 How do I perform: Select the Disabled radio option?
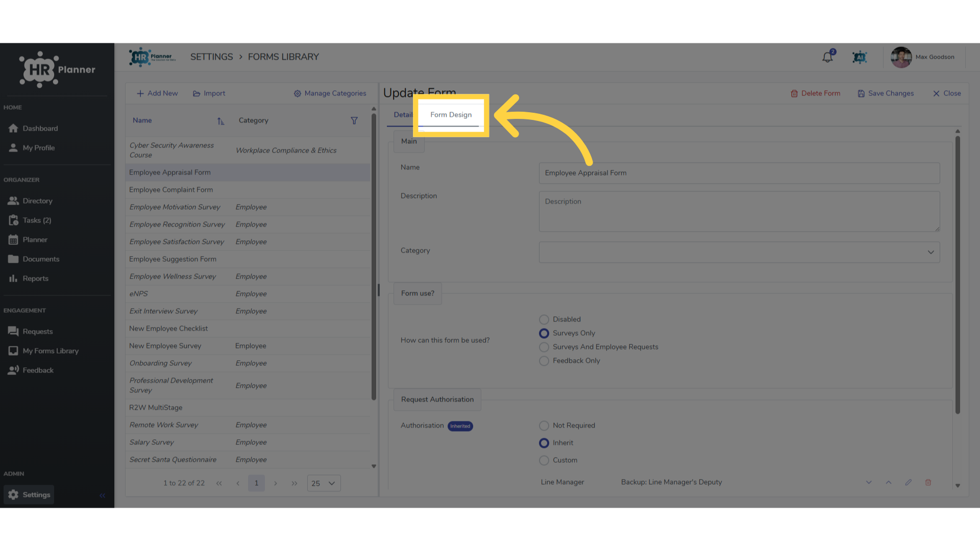pyautogui.click(x=544, y=319)
